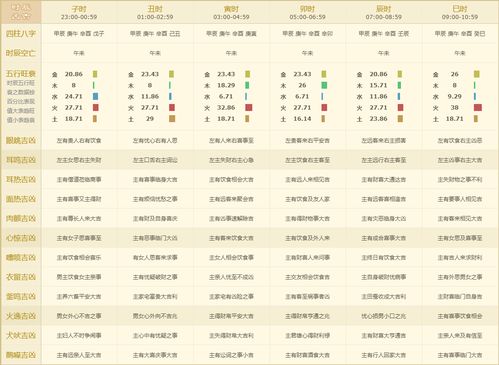Screen dimensions: 499x365
Task: Click the red 火 38 bar in 巳时 column
Action: click(478, 107)
